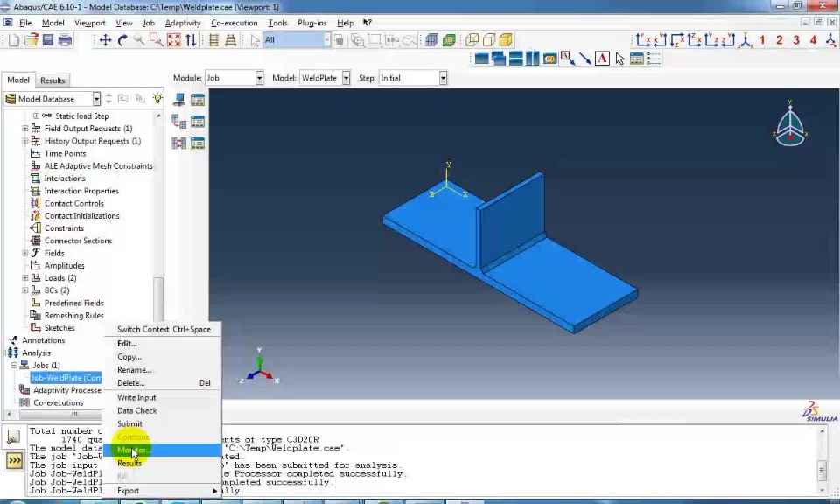
Task: Select the Magnify View tool
Action: 139,40
